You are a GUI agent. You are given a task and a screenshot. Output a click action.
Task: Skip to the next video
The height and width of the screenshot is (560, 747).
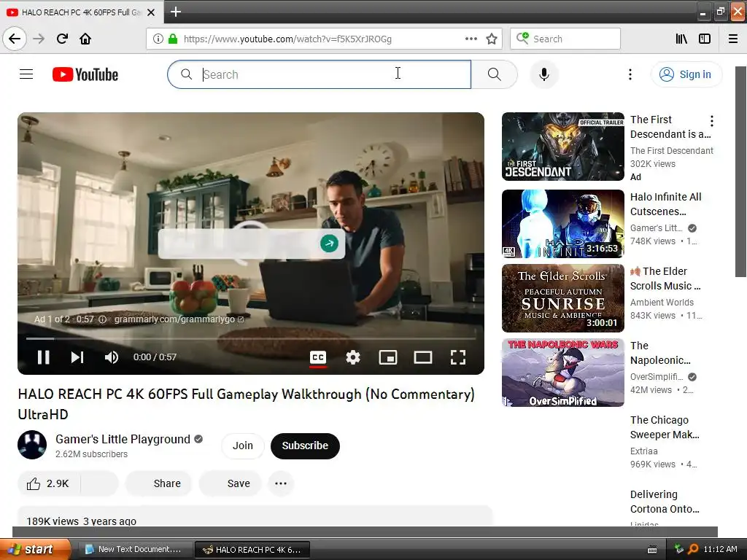pyautogui.click(x=77, y=357)
